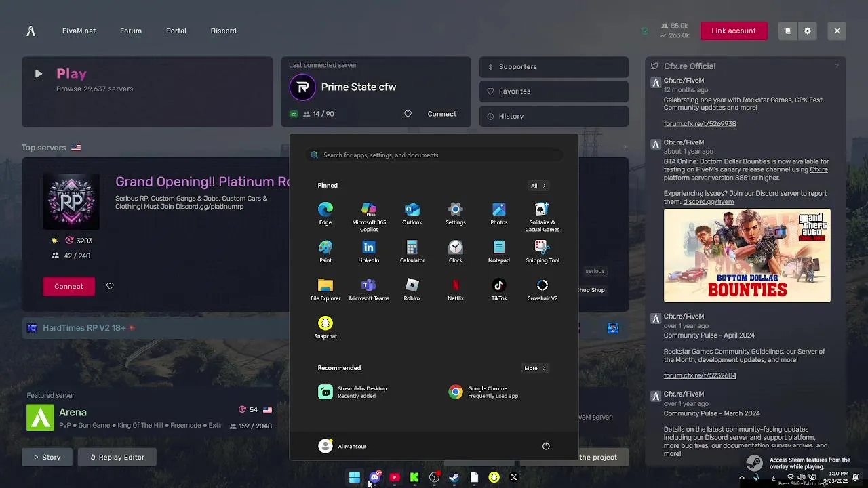Screen dimensions: 868x488
Task: Open History server list
Action: point(554,116)
